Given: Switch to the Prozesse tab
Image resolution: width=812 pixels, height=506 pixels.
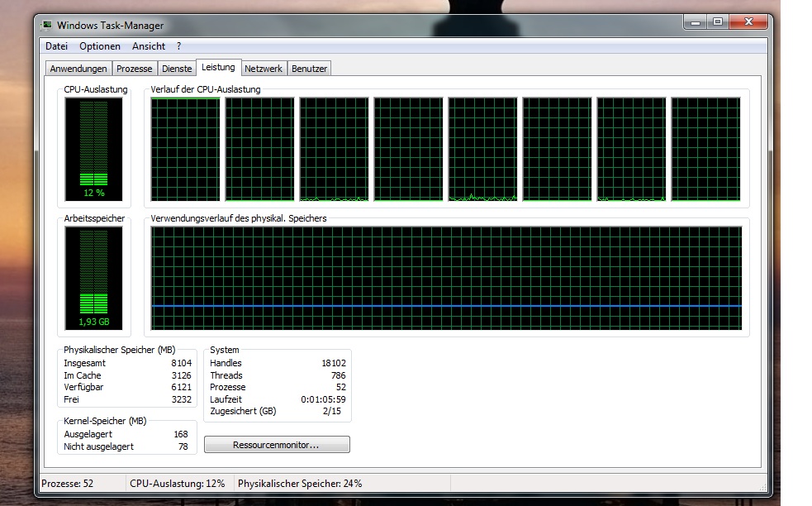Looking at the screenshot, I should (x=134, y=69).
